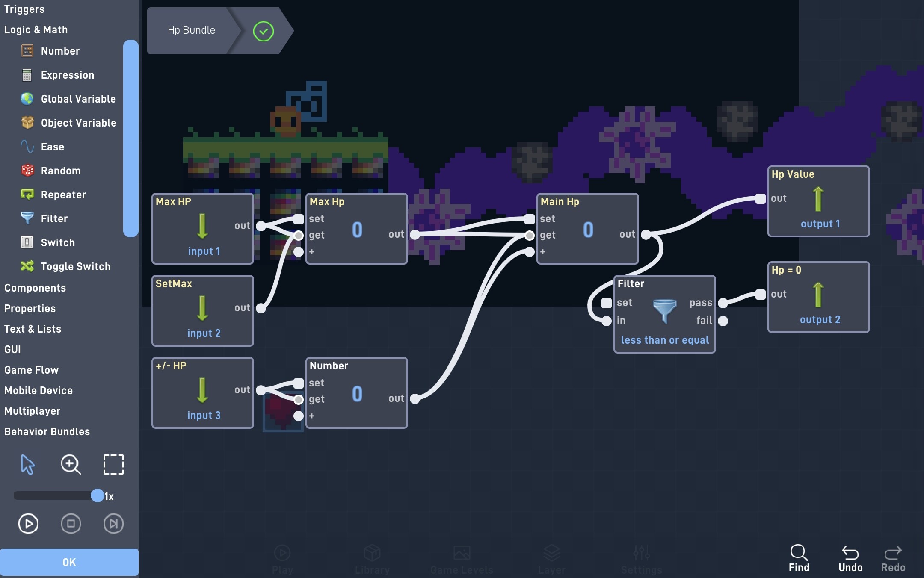This screenshot has height=578, width=924.
Task: Pick the Toggle Switch arrows icon
Action: (27, 266)
